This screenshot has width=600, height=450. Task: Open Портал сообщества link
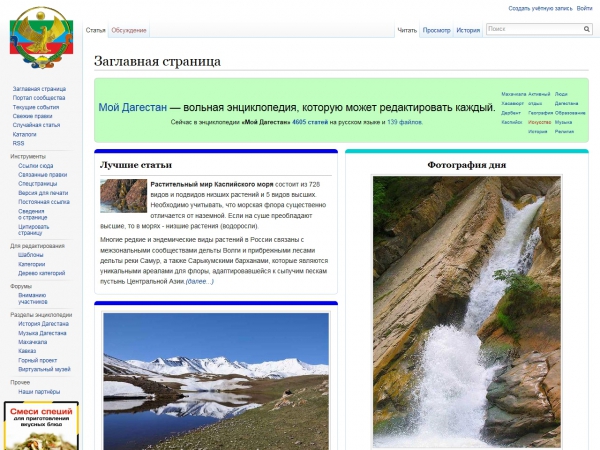[39, 98]
